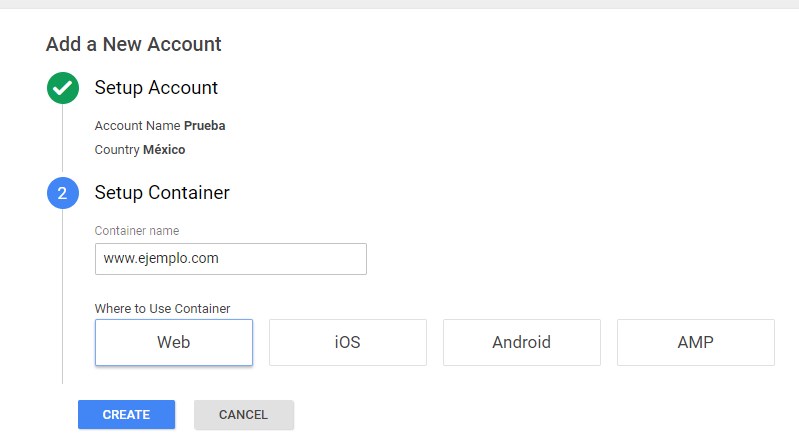This screenshot has width=799, height=447.
Task: Click the Container name label
Action: [137, 230]
